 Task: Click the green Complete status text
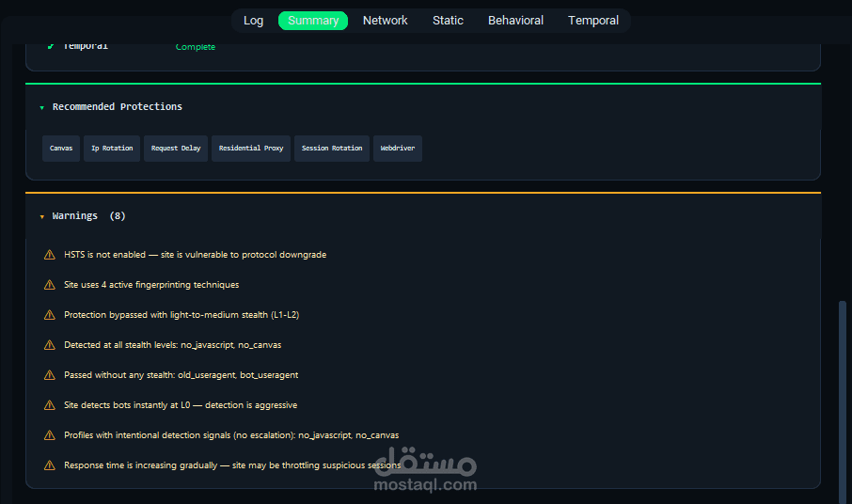pos(195,47)
